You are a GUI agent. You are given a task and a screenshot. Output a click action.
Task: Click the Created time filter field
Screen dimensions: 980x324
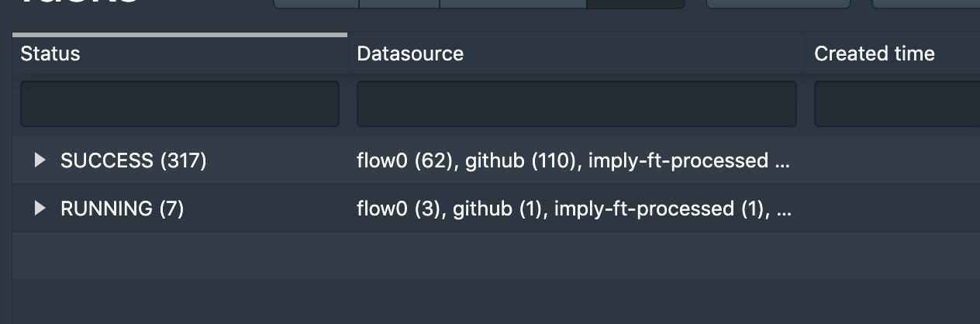(x=896, y=104)
